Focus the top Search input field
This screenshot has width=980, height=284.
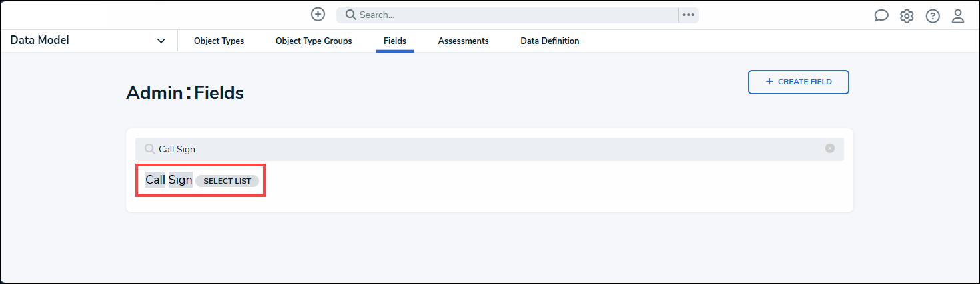(513, 15)
